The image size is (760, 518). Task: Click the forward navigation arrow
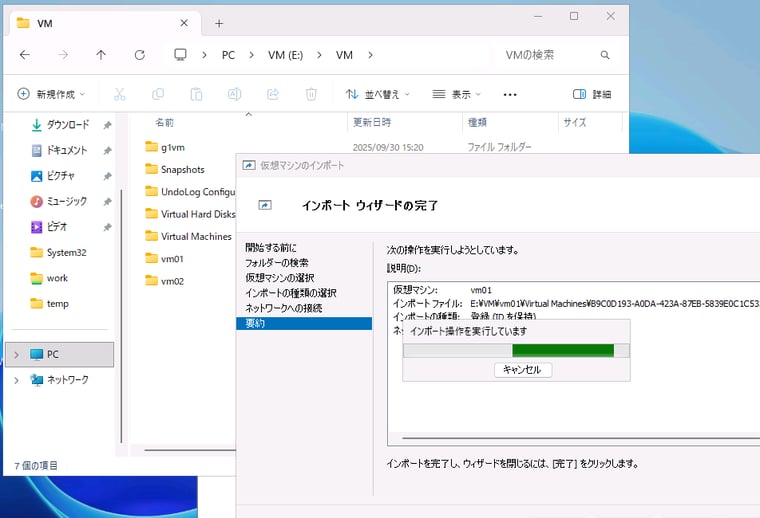click(x=63, y=55)
